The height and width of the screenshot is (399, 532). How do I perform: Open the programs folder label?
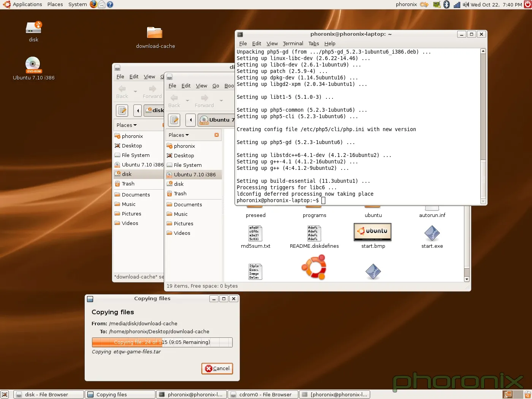click(314, 215)
